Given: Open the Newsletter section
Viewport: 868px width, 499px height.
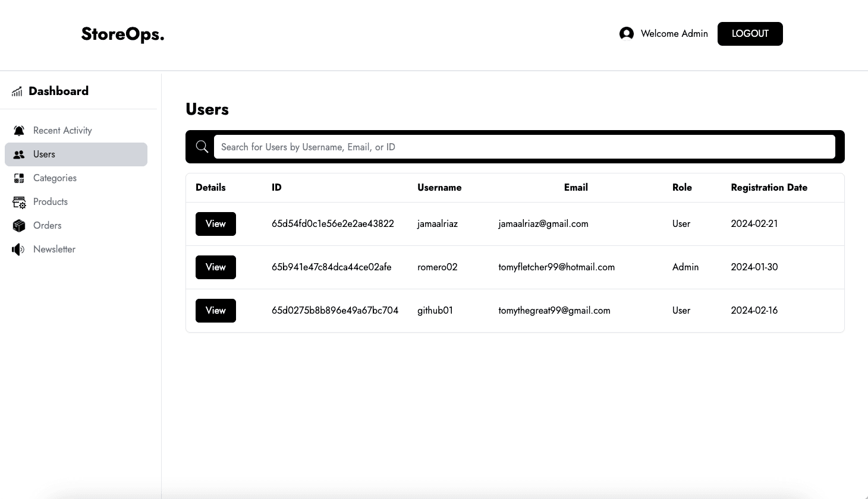Looking at the screenshot, I should pyautogui.click(x=54, y=249).
